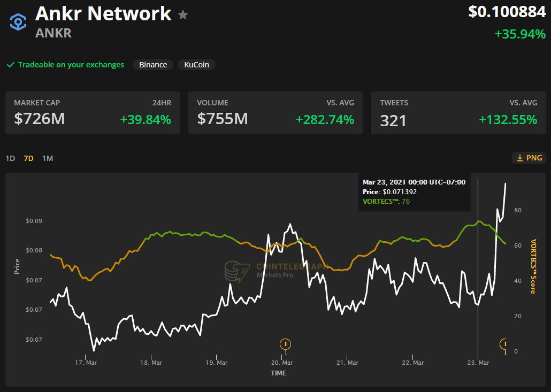
Task: Select the 1D chart range
Action: click(x=10, y=158)
